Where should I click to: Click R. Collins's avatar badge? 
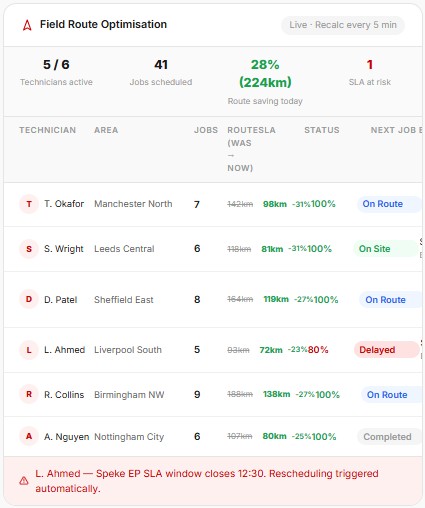tap(29, 394)
